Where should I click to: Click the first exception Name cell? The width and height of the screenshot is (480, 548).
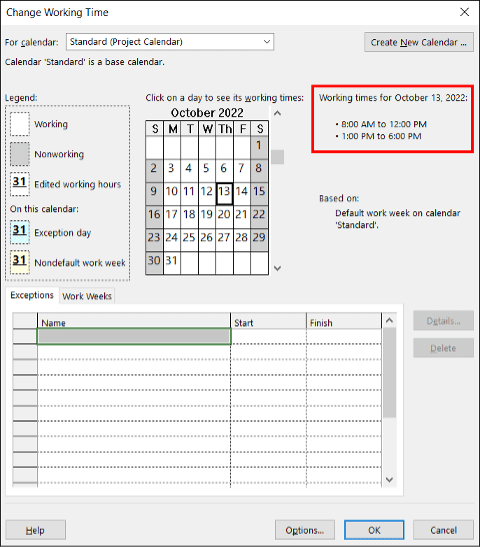tap(134, 336)
